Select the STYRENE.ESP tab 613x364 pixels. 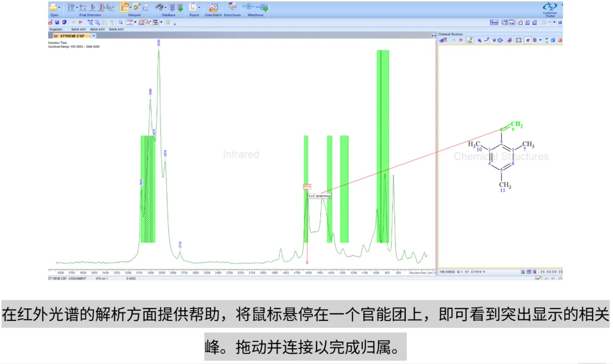[72, 36]
